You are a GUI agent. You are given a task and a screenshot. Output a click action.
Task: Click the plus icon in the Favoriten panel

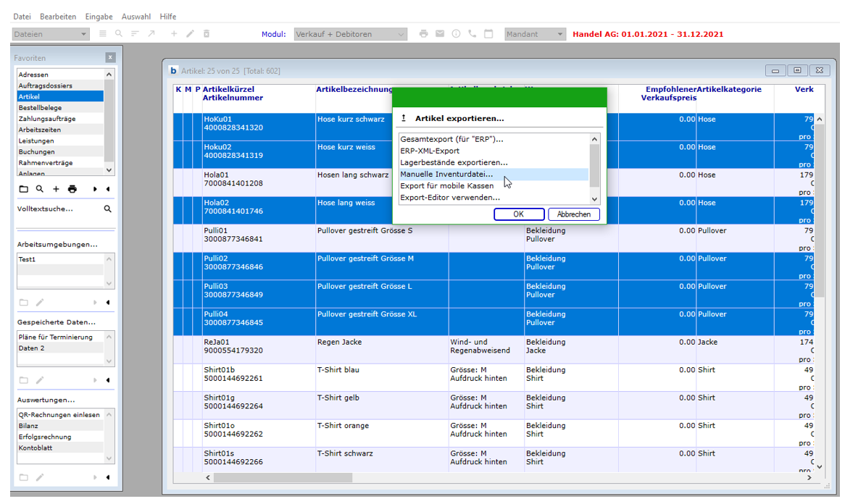coord(56,189)
